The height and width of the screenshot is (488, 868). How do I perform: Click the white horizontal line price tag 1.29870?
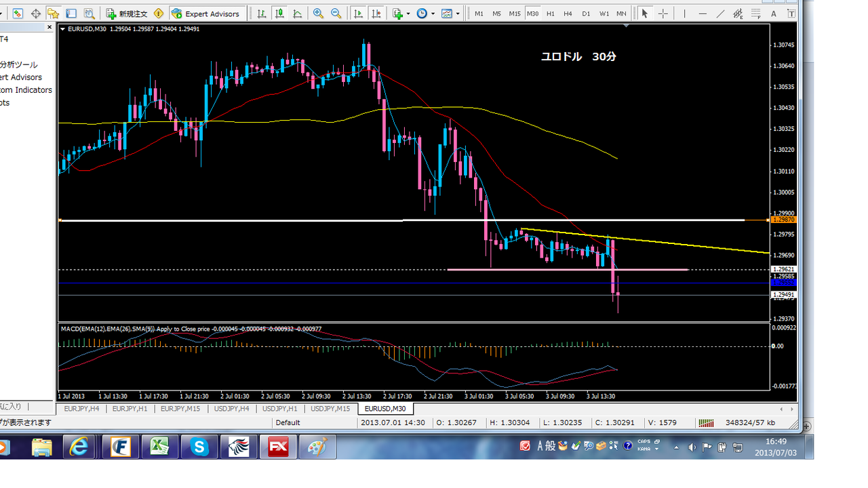tap(783, 220)
